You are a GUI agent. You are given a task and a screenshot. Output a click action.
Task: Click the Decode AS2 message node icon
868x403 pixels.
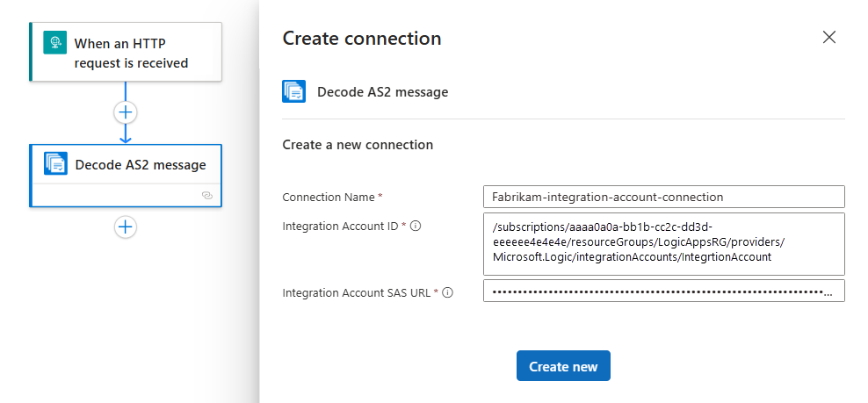tap(56, 164)
